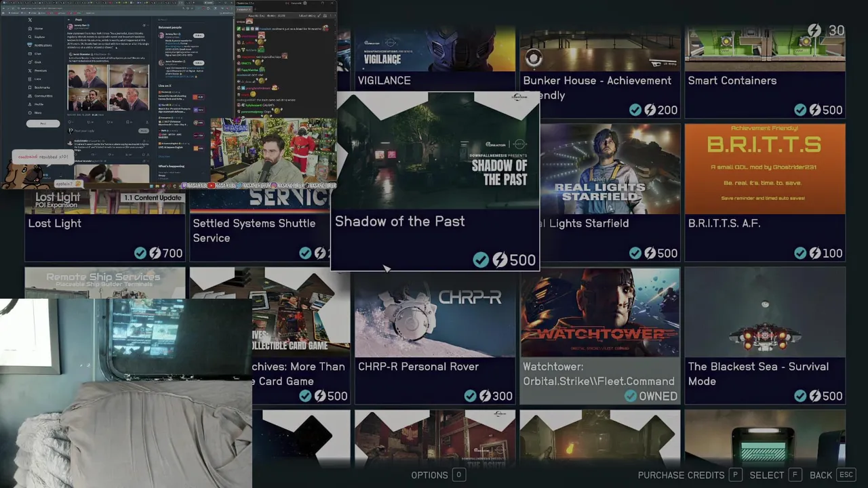Click the verified checkmark on CHRP-R Personal Rover
The width and height of the screenshot is (868, 488).
point(471,396)
